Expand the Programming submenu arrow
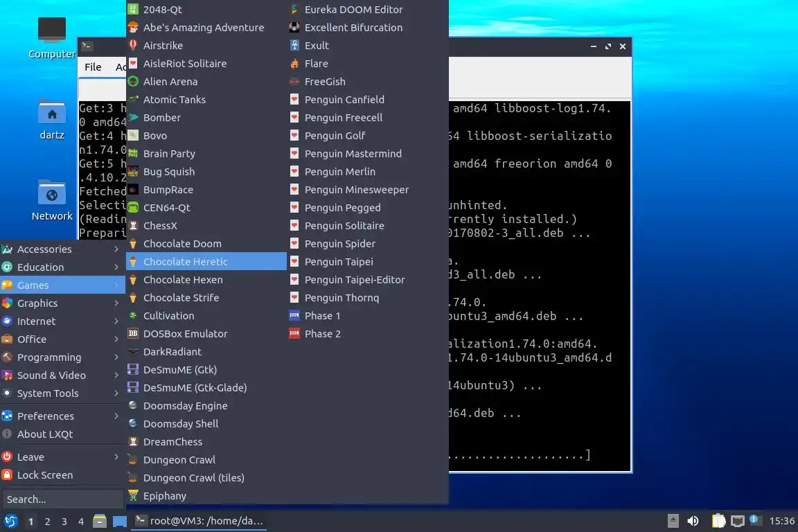The height and width of the screenshot is (532, 798). pyautogui.click(x=116, y=357)
